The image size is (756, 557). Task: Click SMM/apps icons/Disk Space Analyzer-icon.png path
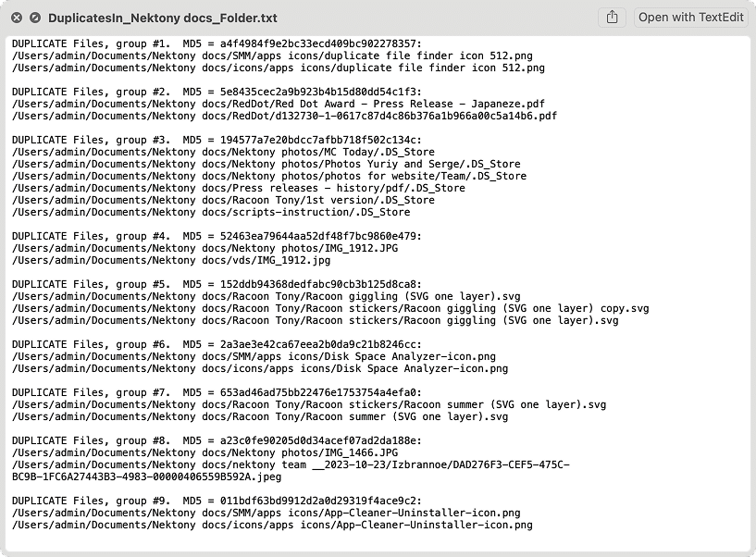point(254,357)
